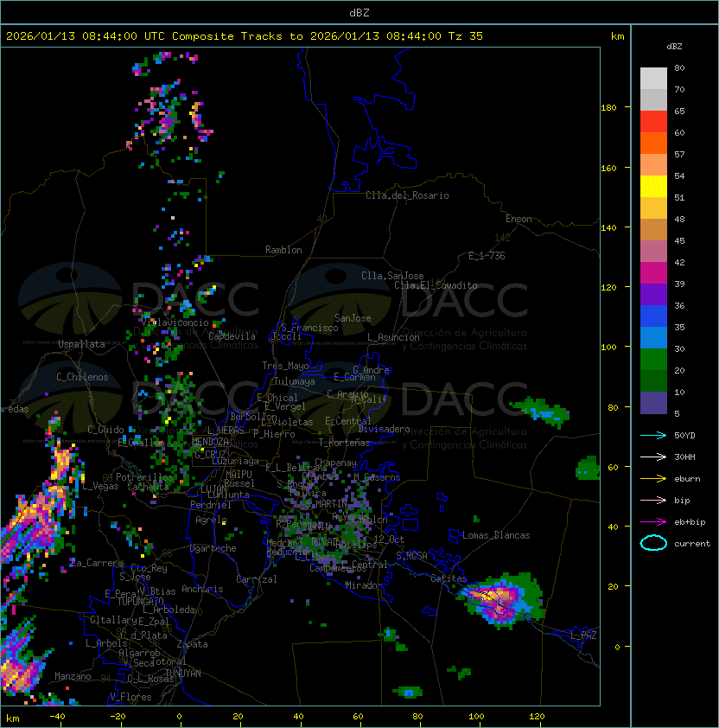Click the cyan 'current' ellipse symbol
Viewport: 719px width, 728px height.
point(653,543)
